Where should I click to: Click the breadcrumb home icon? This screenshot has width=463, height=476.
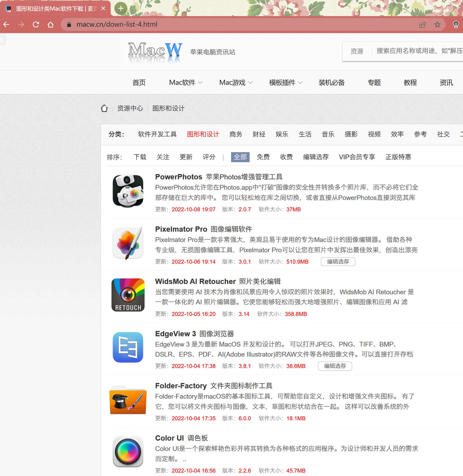pyautogui.click(x=105, y=108)
